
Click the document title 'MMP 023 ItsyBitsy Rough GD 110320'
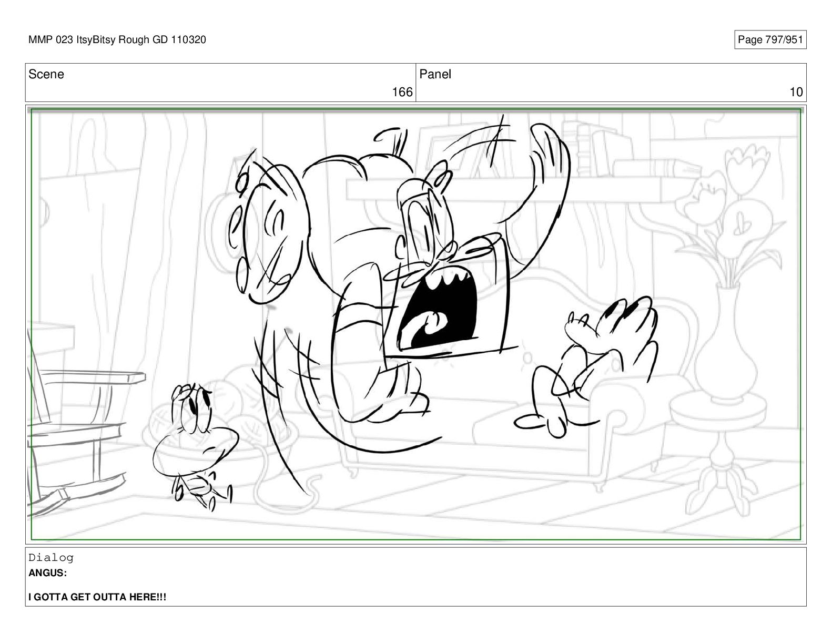(117, 39)
